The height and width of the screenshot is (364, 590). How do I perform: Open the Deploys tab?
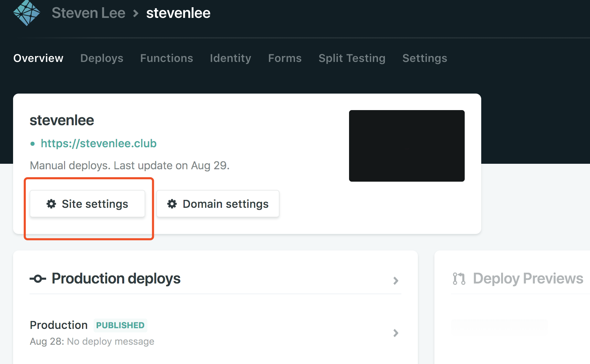tap(102, 58)
